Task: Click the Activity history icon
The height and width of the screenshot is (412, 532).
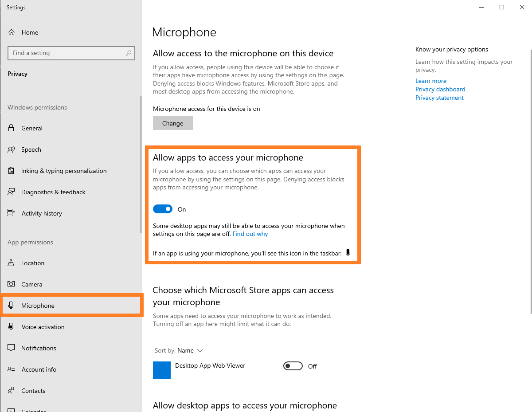Action: coord(12,213)
